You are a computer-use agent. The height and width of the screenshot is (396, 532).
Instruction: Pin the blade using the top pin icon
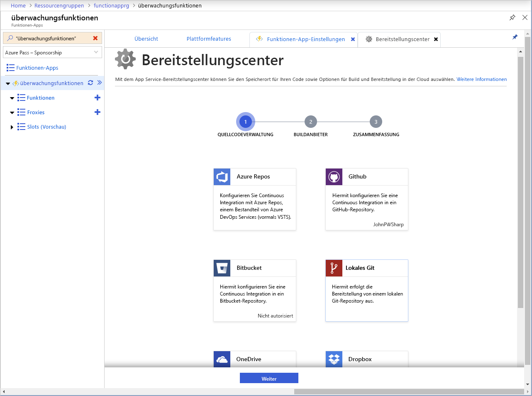tap(512, 17)
